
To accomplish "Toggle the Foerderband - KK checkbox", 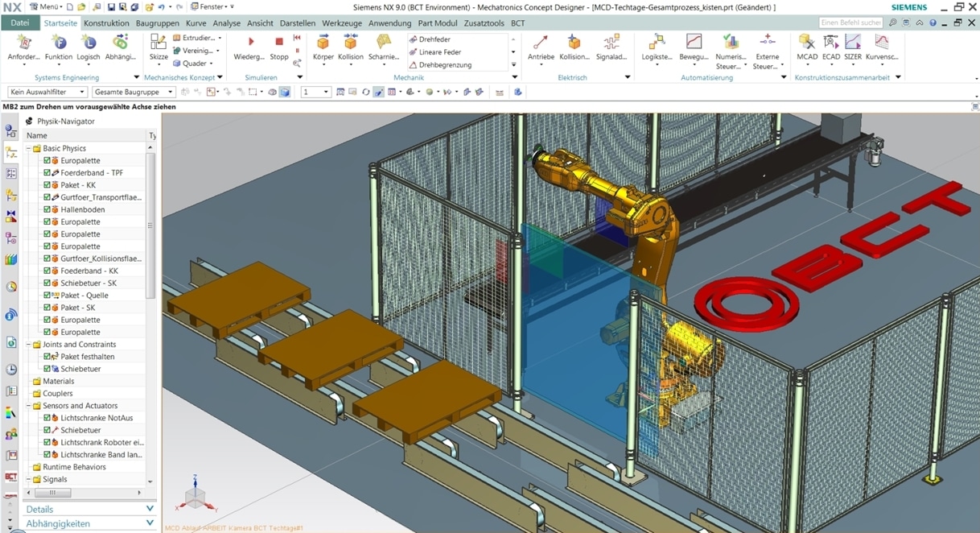I will [47, 271].
